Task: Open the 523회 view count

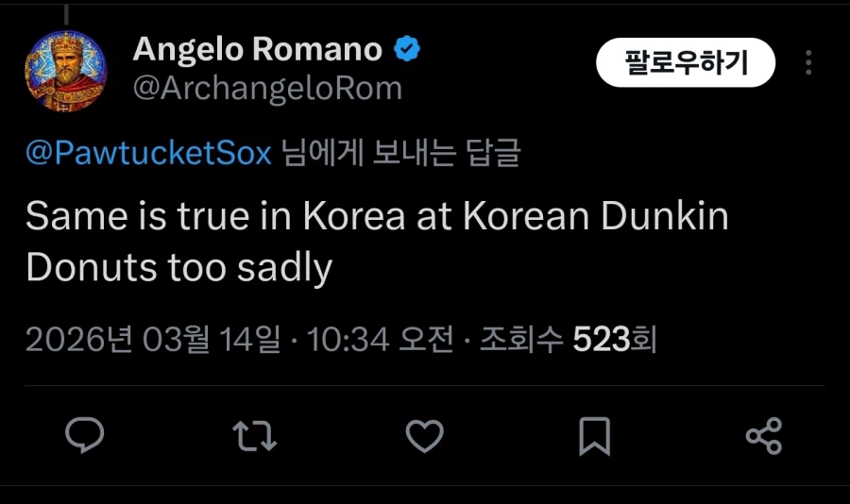Action: pos(615,340)
